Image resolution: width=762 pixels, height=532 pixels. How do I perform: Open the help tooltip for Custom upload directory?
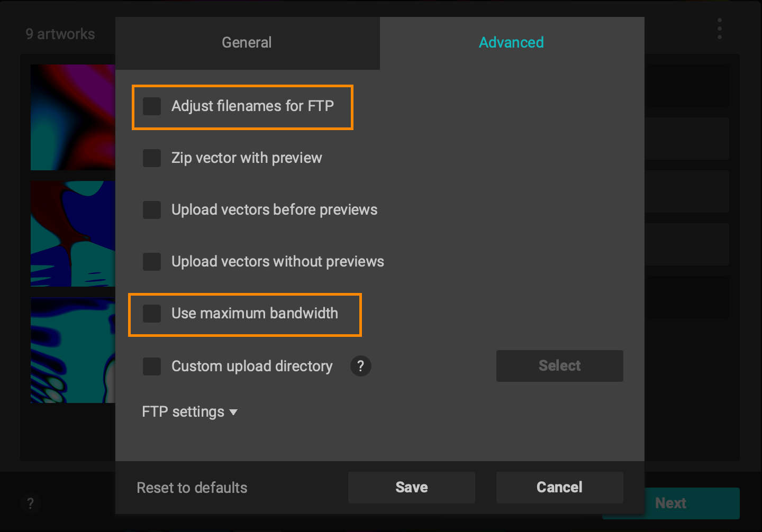[x=360, y=366]
